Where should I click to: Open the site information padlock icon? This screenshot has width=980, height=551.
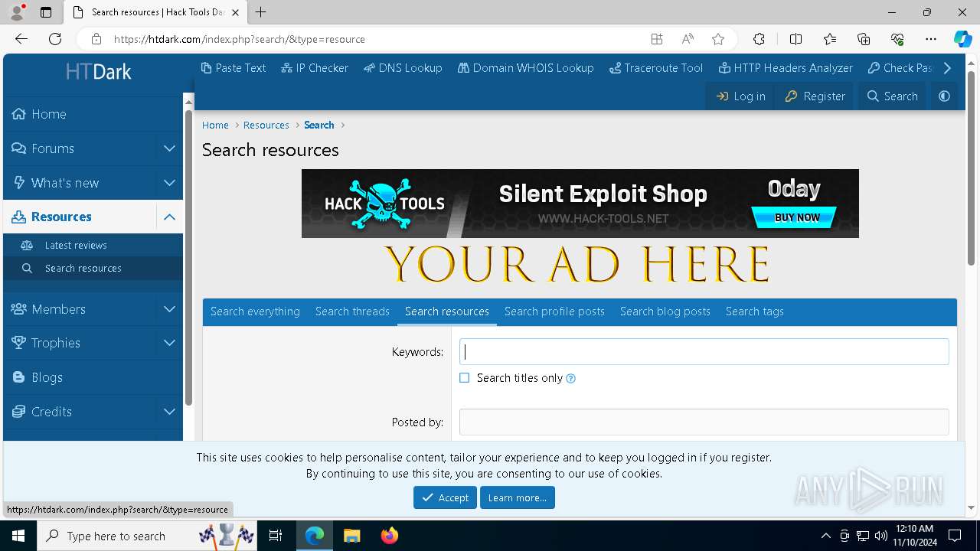click(96, 39)
